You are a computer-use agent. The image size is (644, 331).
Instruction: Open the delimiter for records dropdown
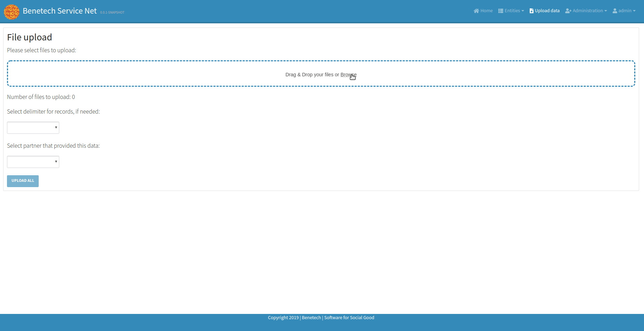pos(33,128)
